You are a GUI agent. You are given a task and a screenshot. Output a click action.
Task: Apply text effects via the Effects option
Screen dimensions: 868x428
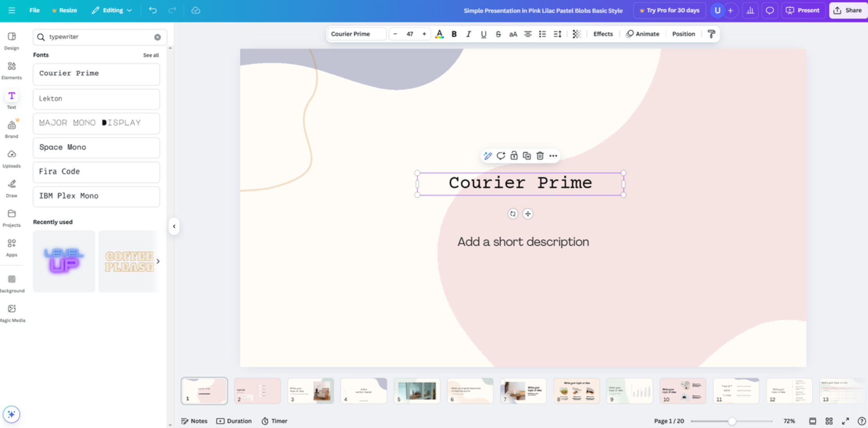click(603, 34)
